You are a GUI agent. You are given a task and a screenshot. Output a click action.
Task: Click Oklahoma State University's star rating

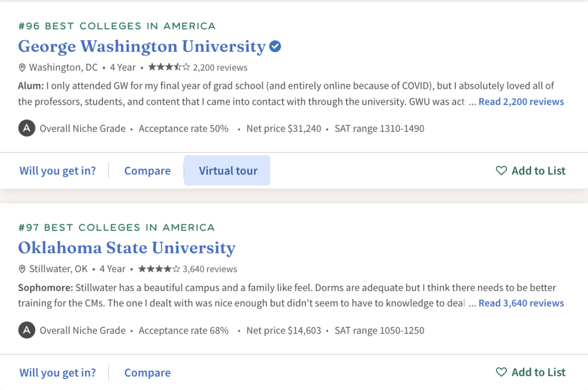158,269
